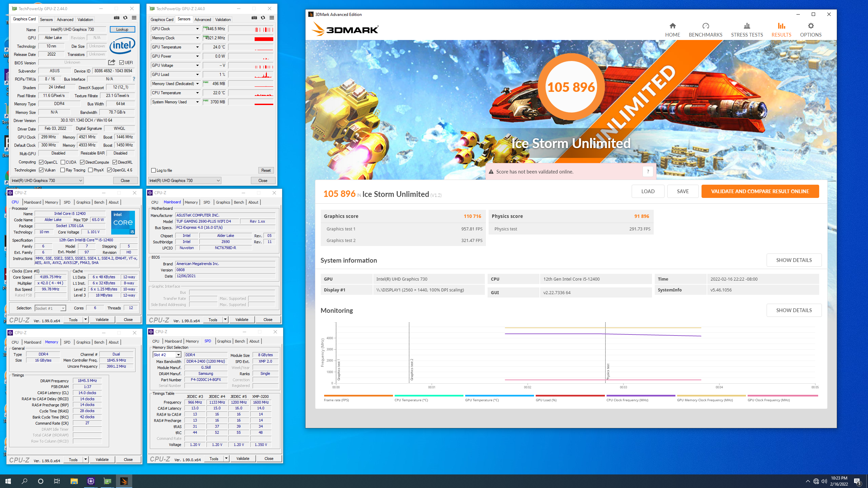The image size is (868, 488).
Task: Expand the Memory Clock sensor dropdown
Action: point(197,38)
